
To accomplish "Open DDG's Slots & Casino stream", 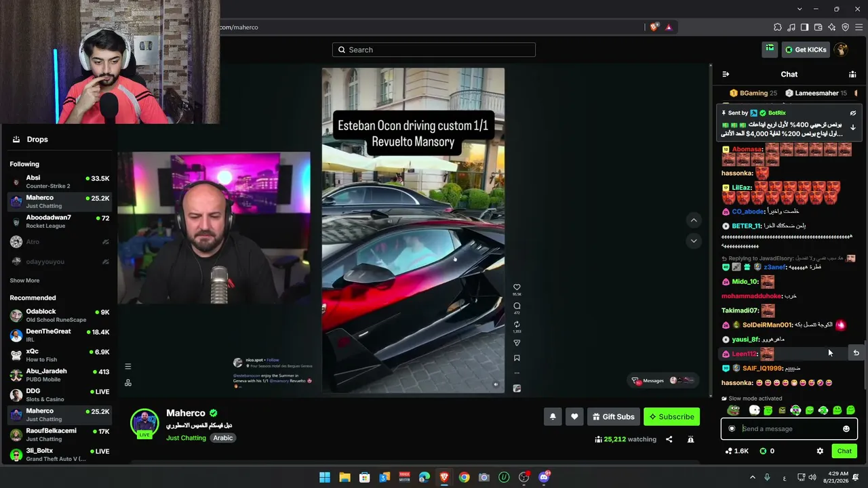I will (60, 395).
